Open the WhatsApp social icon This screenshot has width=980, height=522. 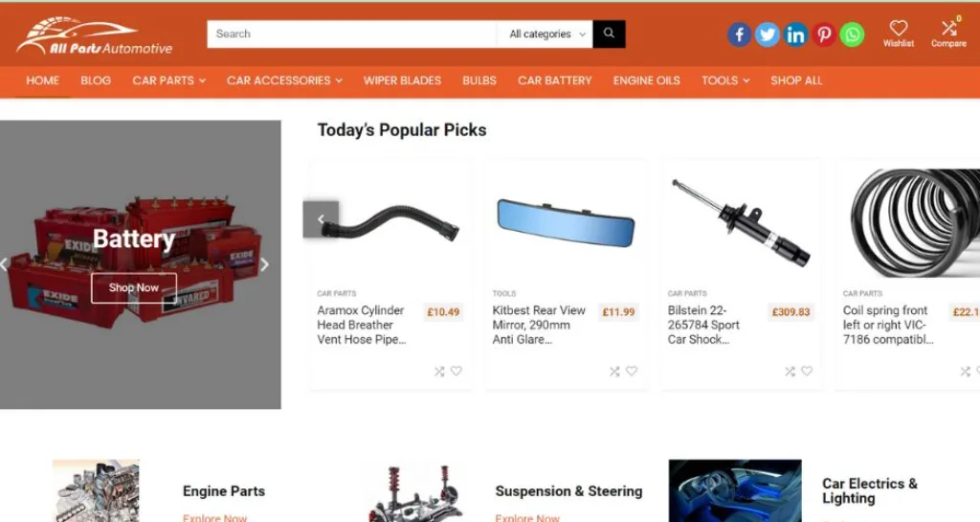click(x=852, y=34)
